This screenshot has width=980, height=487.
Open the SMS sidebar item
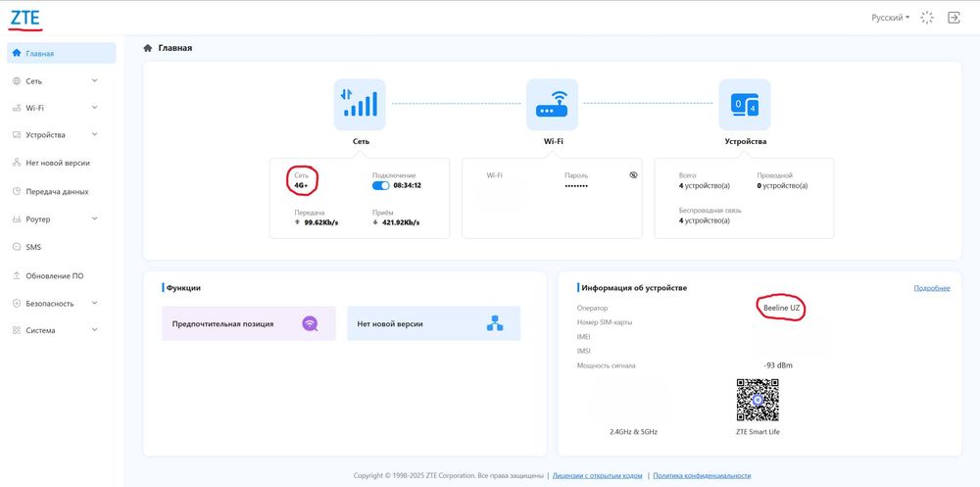point(61,247)
